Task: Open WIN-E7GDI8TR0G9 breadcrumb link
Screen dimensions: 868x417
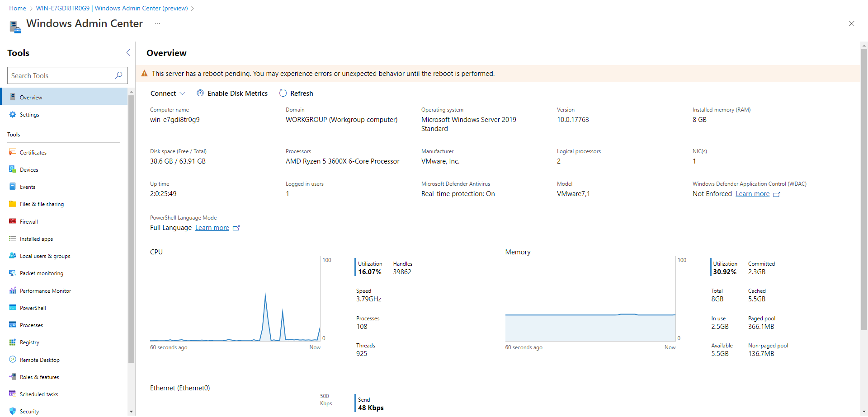Action: coord(112,8)
